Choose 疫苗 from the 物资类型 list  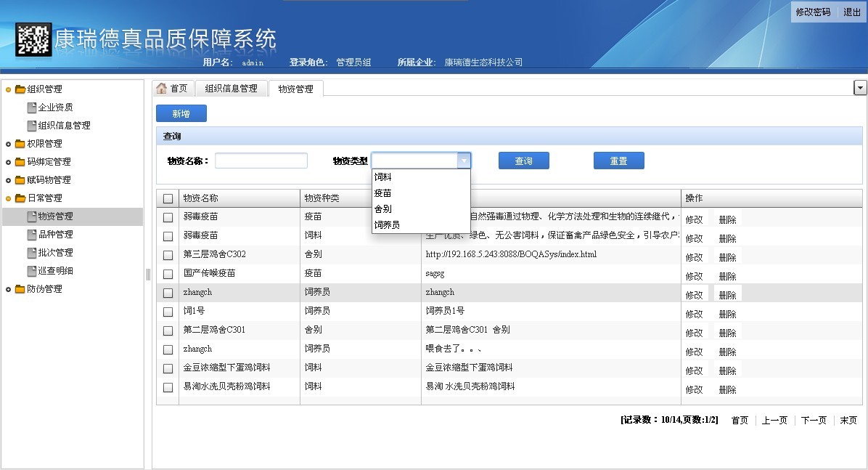(421, 193)
